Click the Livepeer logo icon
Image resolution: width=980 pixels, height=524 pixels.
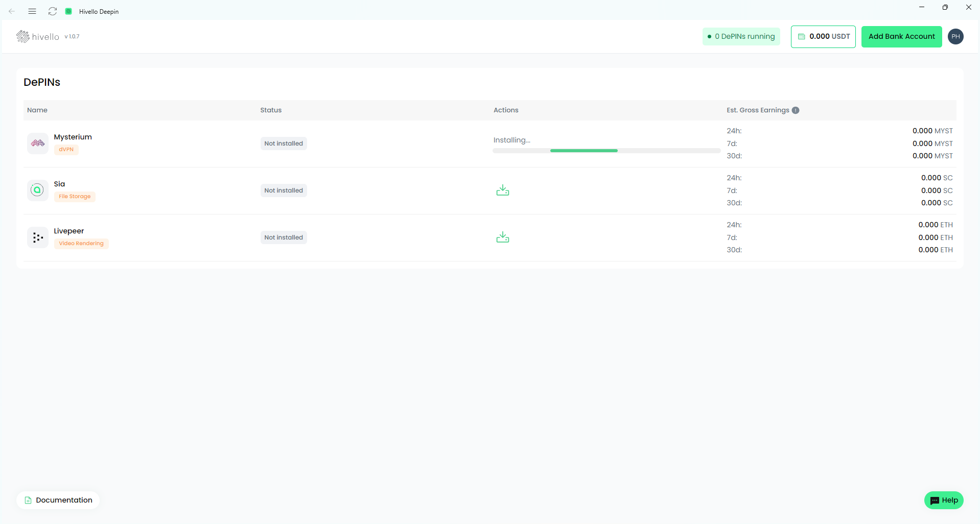coord(38,237)
